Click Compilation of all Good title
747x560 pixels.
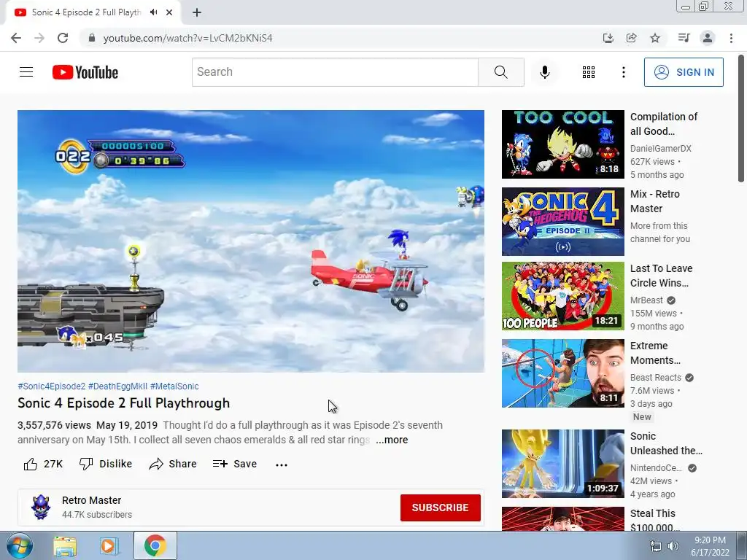pyautogui.click(x=664, y=124)
